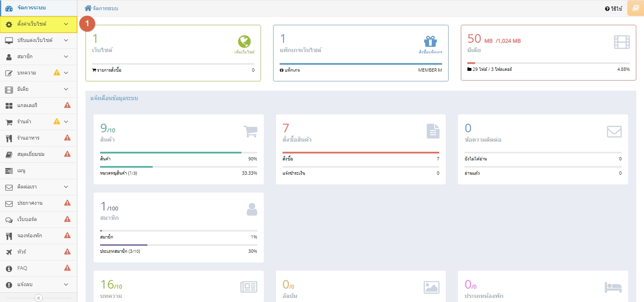
Task: Click the user icon in the สมาชิก card
Action: point(252,209)
